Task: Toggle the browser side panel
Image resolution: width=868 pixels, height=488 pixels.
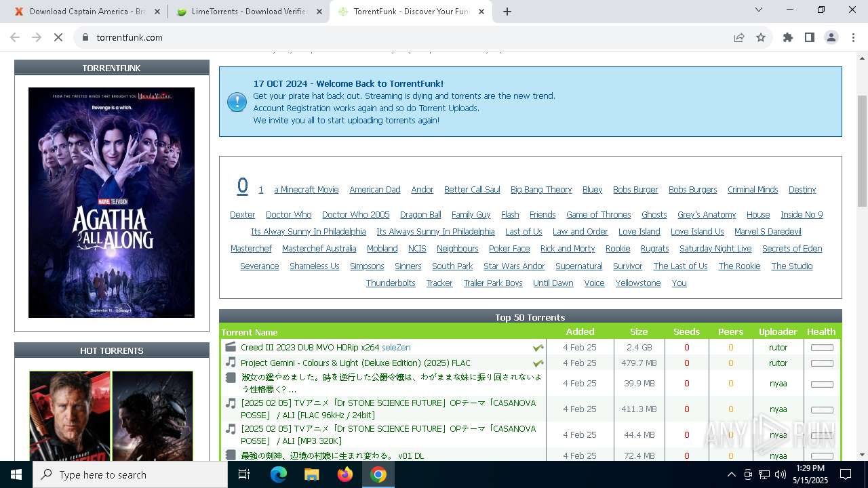Action: pos(810,37)
